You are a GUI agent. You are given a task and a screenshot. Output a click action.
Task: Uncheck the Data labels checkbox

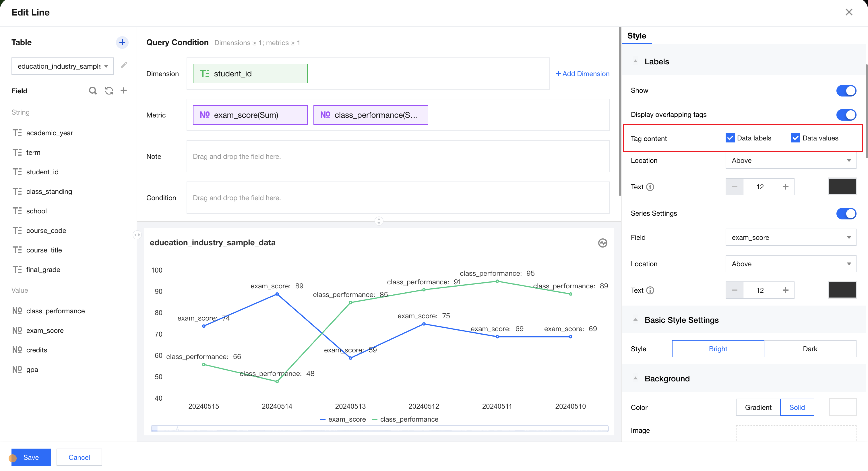730,138
